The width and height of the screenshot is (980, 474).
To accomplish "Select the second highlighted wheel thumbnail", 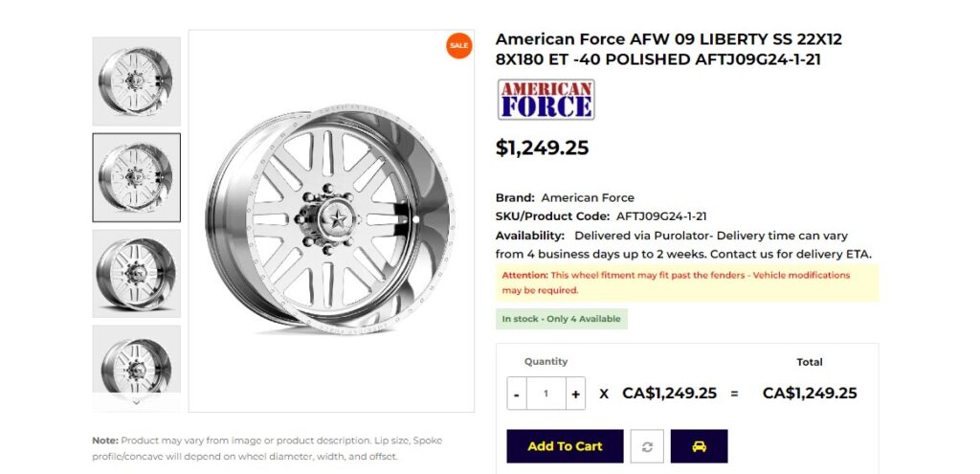I will (136, 177).
